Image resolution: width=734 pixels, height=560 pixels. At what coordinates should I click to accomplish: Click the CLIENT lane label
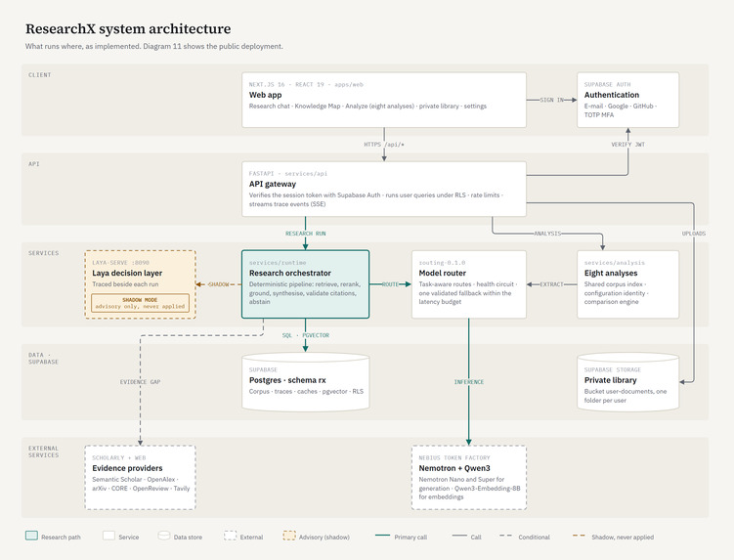[40, 75]
